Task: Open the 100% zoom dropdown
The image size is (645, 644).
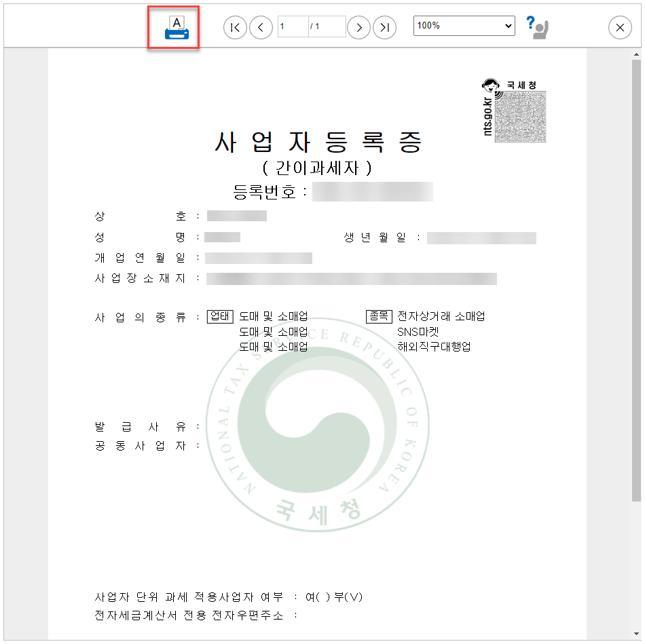Action: (x=464, y=26)
